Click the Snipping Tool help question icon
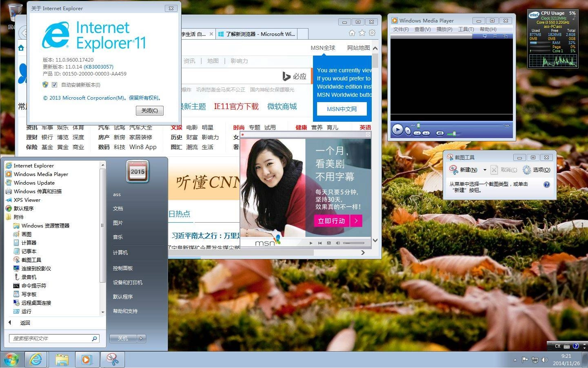The image size is (588, 368). pyautogui.click(x=547, y=185)
